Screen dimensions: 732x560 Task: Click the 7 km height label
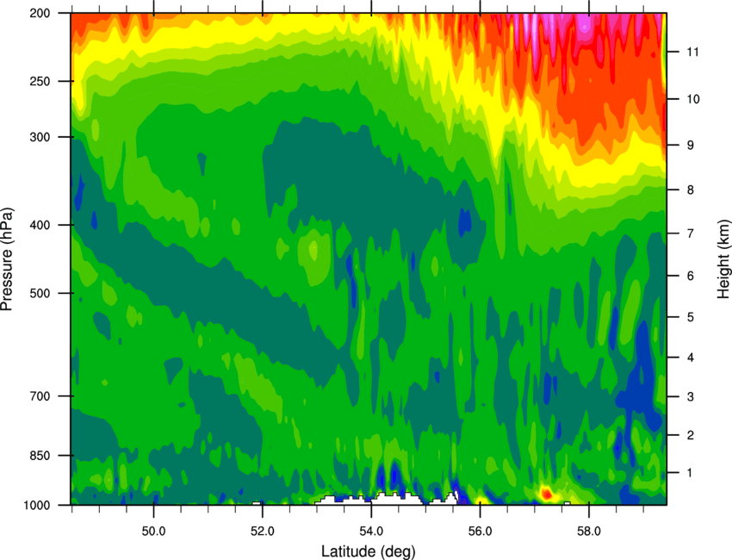click(x=691, y=233)
